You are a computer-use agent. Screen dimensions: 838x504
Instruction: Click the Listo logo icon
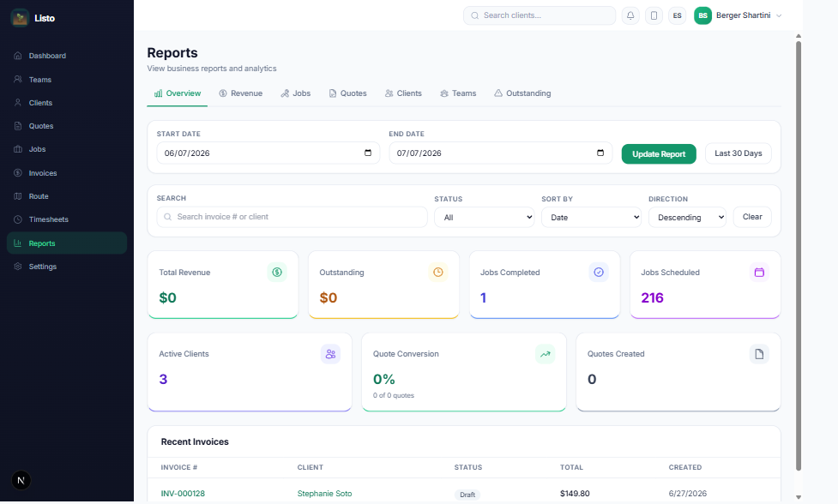(x=20, y=18)
